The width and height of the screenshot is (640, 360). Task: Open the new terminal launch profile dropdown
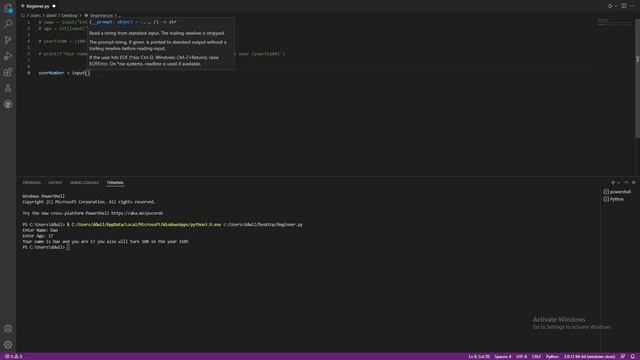point(618,182)
